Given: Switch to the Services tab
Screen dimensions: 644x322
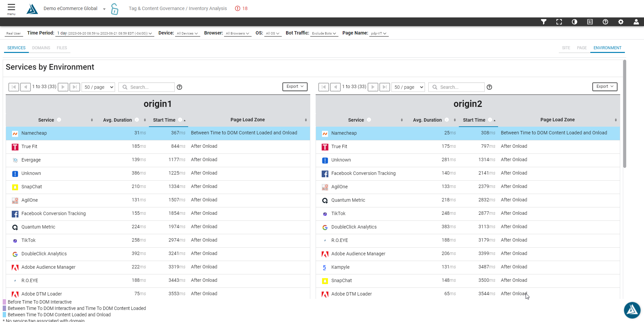Looking at the screenshot, I should pyautogui.click(x=16, y=48).
